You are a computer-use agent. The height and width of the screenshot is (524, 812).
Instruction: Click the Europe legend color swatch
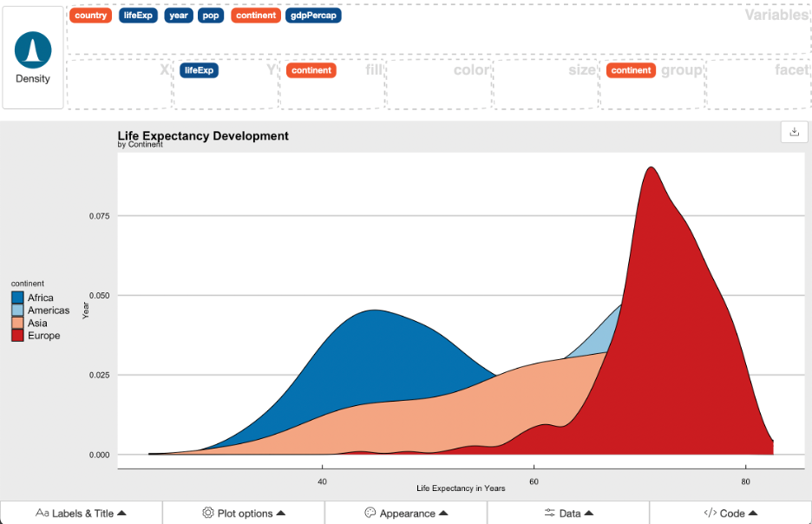[x=17, y=336]
